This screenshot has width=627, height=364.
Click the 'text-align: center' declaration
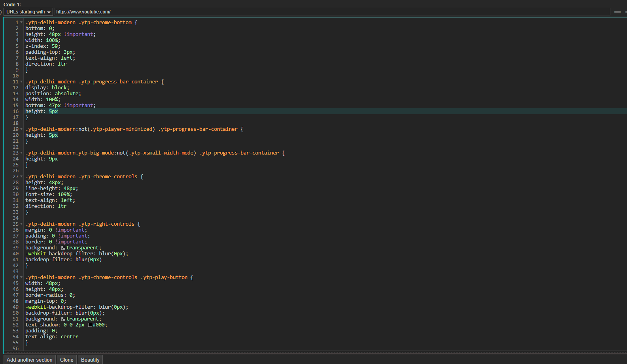52,337
